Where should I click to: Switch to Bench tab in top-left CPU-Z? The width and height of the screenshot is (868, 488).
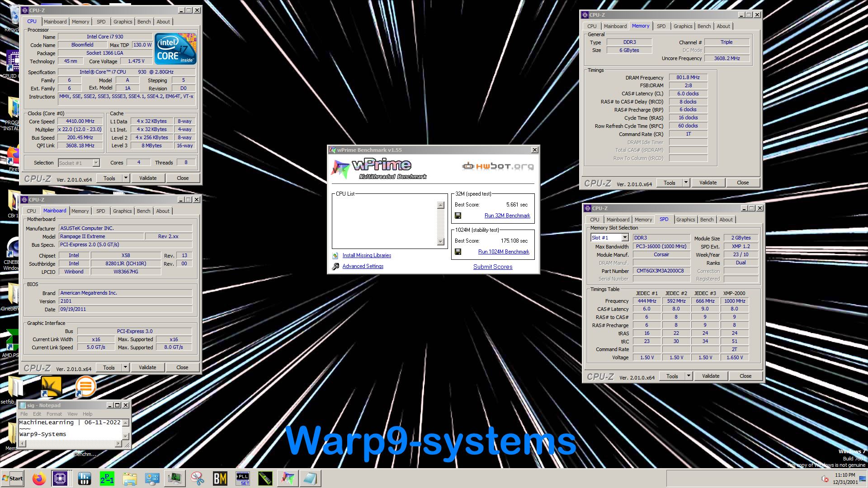[x=144, y=22]
